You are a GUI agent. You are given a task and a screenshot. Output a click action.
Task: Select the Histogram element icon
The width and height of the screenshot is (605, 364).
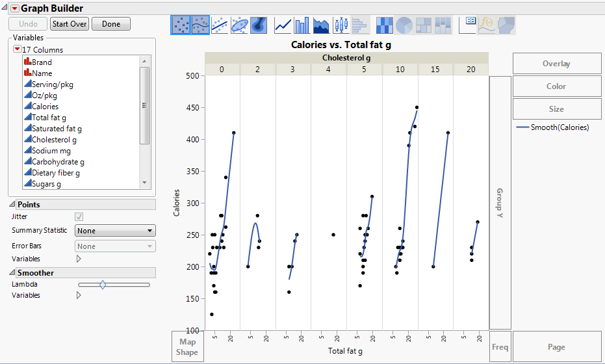[361, 25]
